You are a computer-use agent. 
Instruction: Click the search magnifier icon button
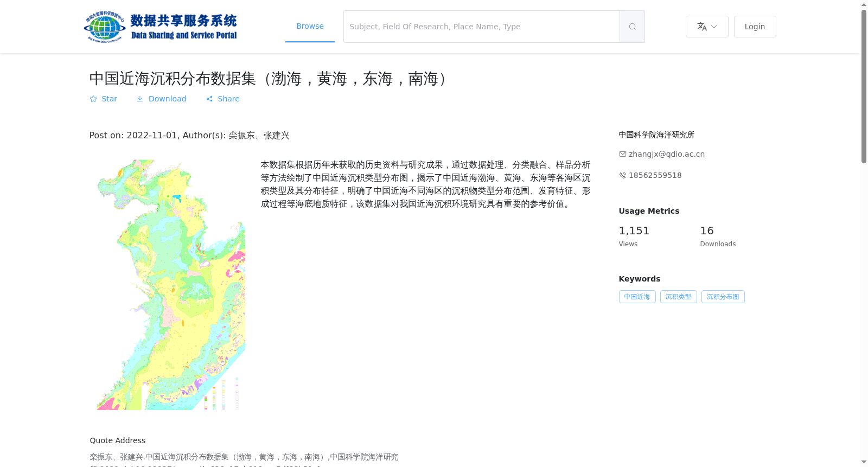[x=632, y=27]
